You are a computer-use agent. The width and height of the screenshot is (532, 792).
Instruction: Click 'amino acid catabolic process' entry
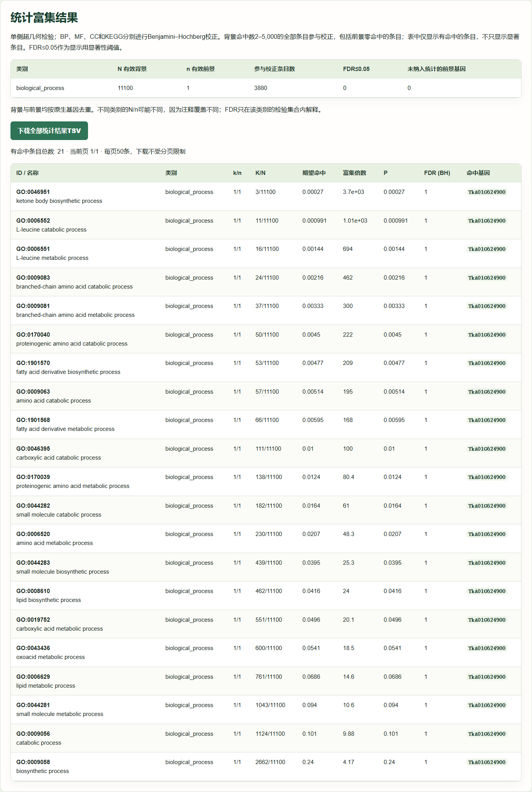pos(54,401)
